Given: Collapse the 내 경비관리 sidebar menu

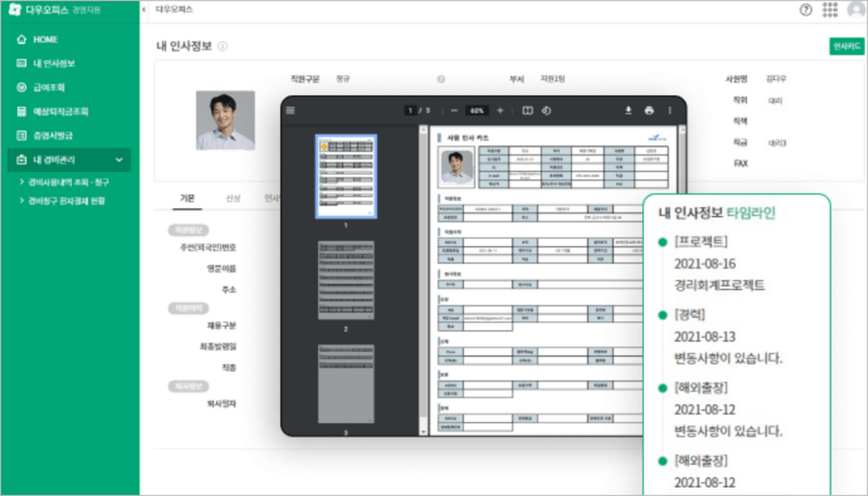Looking at the screenshot, I should [x=119, y=160].
